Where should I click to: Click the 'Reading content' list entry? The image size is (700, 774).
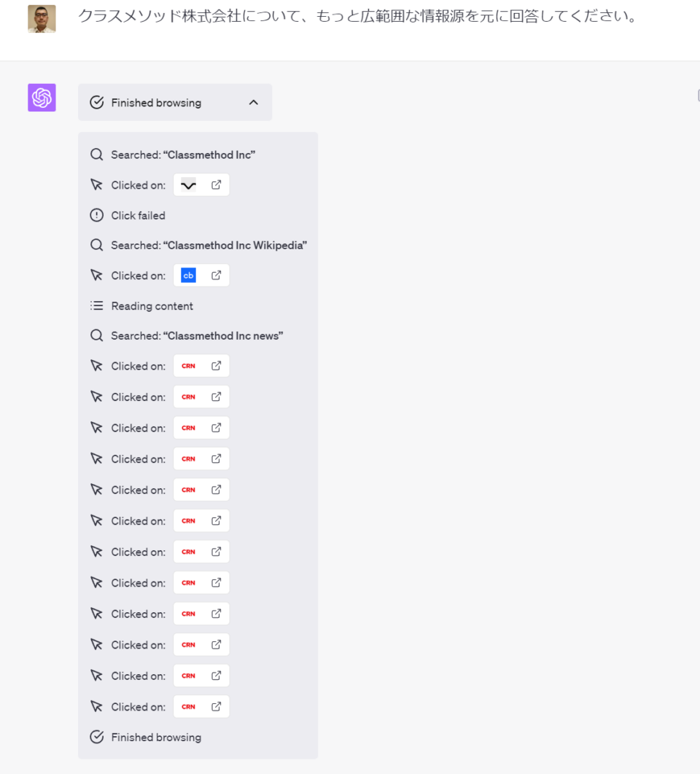(x=141, y=306)
